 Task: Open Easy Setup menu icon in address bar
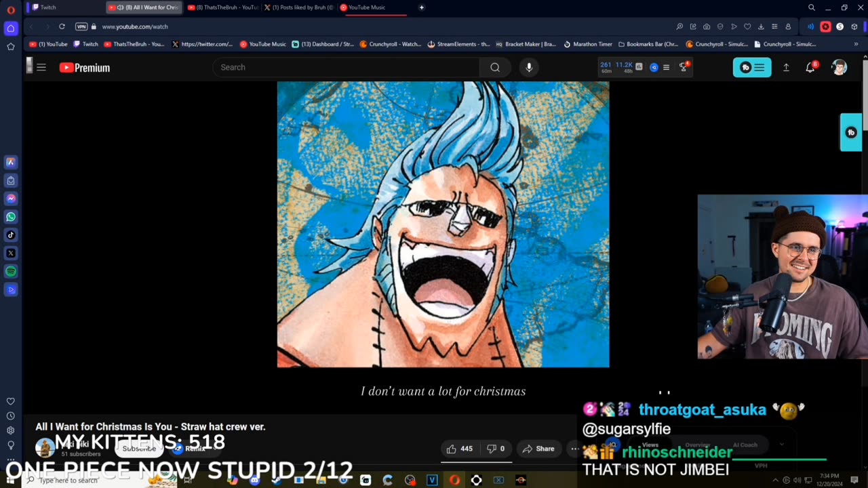coord(774,26)
